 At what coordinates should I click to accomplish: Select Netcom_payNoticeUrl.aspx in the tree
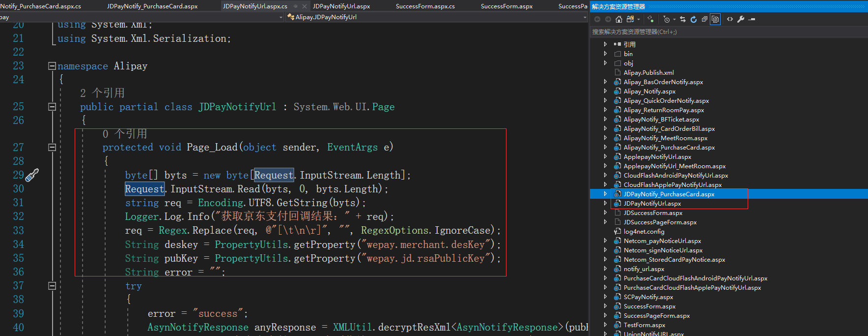(662, 241)
